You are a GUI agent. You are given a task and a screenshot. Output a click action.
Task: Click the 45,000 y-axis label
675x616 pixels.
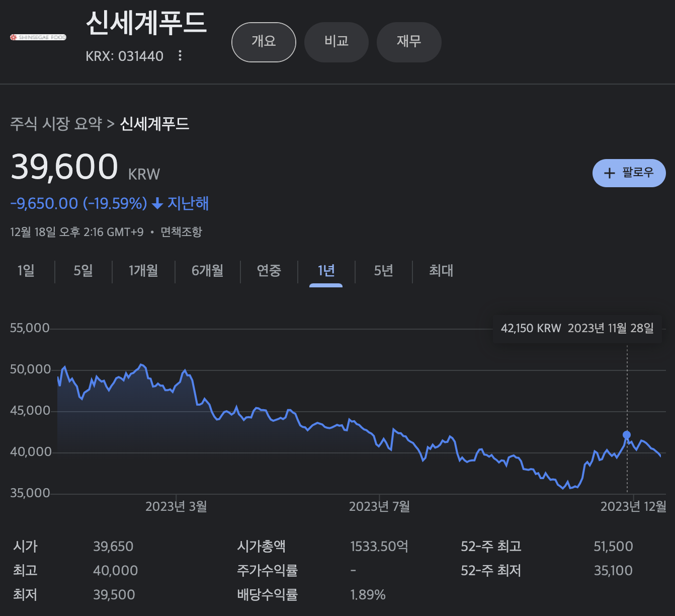tap(30, 411)
